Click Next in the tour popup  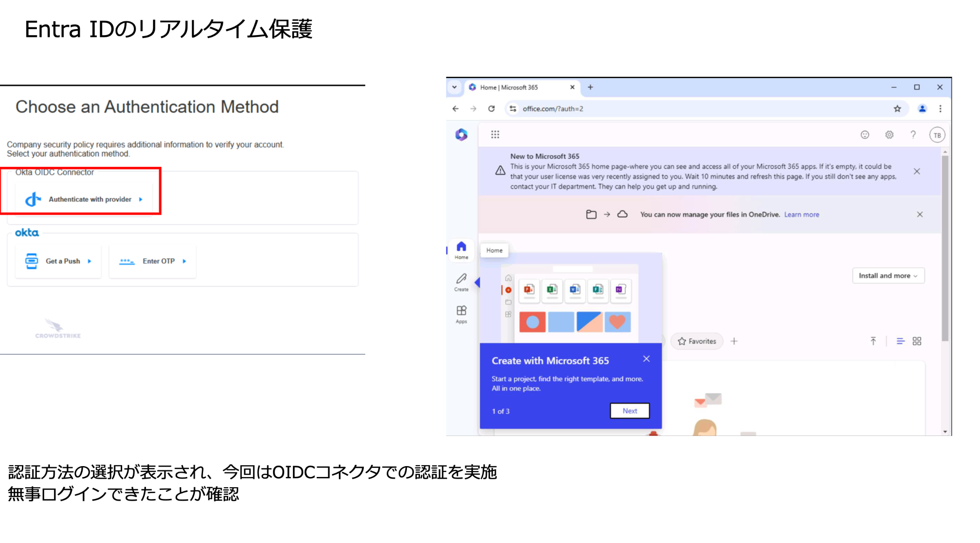coord(630,411)
